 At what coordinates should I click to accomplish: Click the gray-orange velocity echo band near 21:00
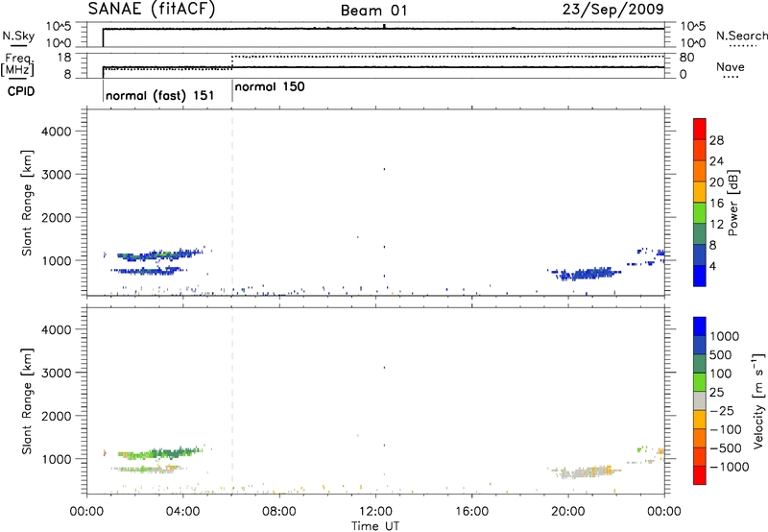(586, 472)
